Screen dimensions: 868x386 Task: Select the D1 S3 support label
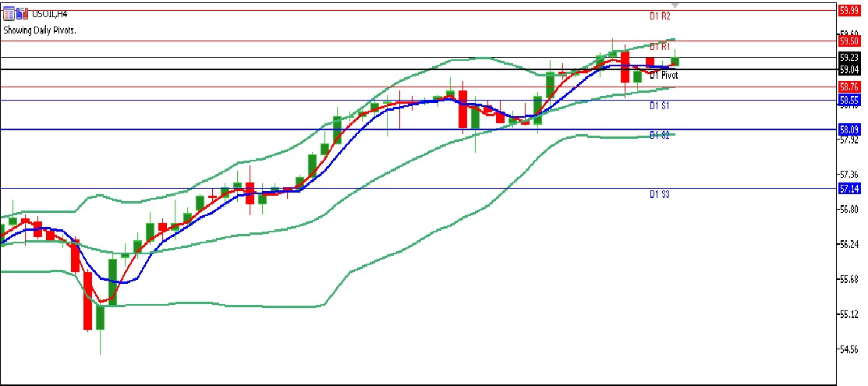pyautogui.click(x=660, y=193)
